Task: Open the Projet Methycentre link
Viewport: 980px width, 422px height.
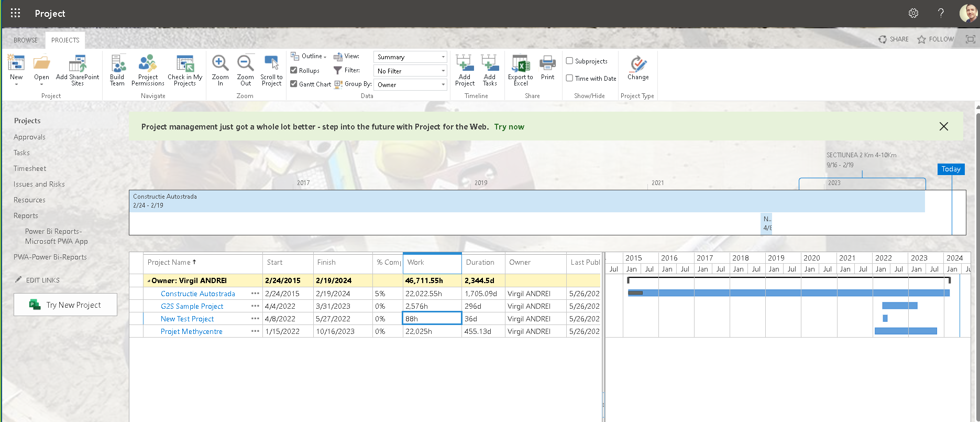Action: point(191,331)
